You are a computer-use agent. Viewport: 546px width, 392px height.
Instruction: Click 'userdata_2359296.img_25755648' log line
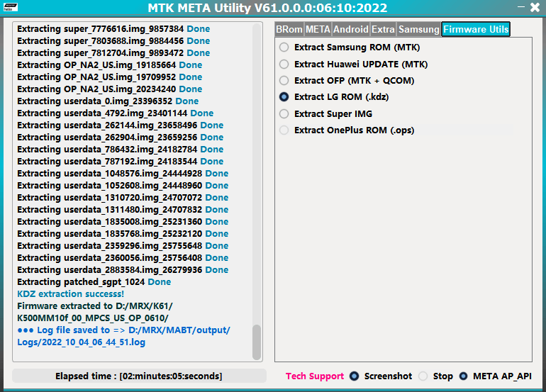pos(123,246)
